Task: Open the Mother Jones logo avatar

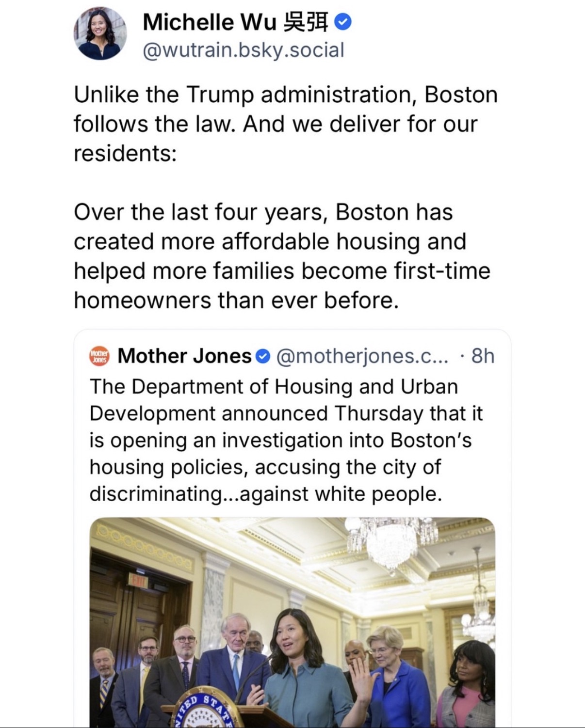Action: [99, 356]
